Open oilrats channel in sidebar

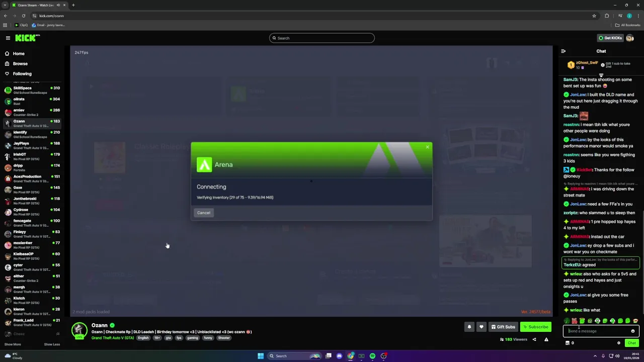pyautogui.click(x=31, y=101)
